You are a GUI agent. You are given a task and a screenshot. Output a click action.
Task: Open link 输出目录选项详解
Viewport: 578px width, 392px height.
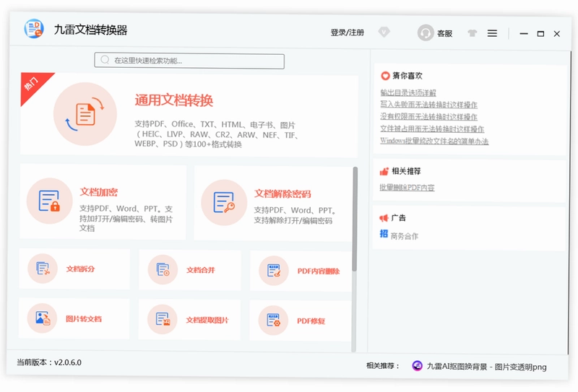click(x=408, y=92)
